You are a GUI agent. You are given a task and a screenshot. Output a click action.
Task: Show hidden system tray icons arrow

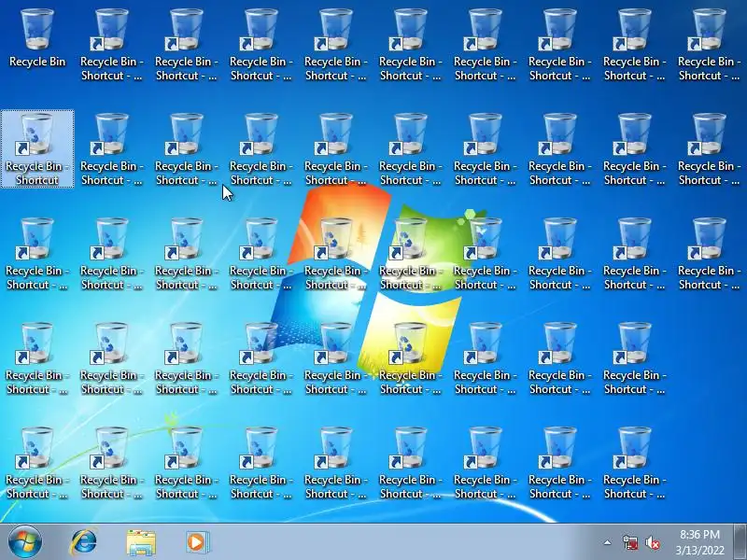[x=607, y=542]
